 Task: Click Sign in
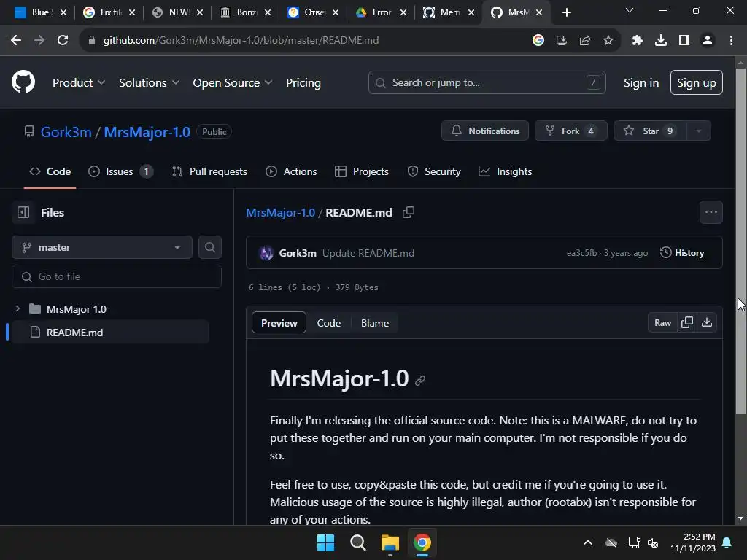(x=640, y=82)
